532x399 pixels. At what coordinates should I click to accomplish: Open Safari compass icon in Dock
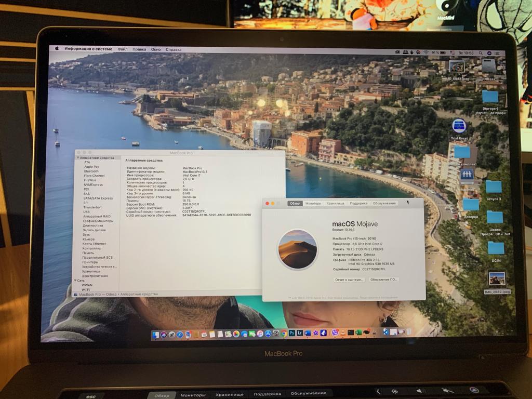(180, 335)
